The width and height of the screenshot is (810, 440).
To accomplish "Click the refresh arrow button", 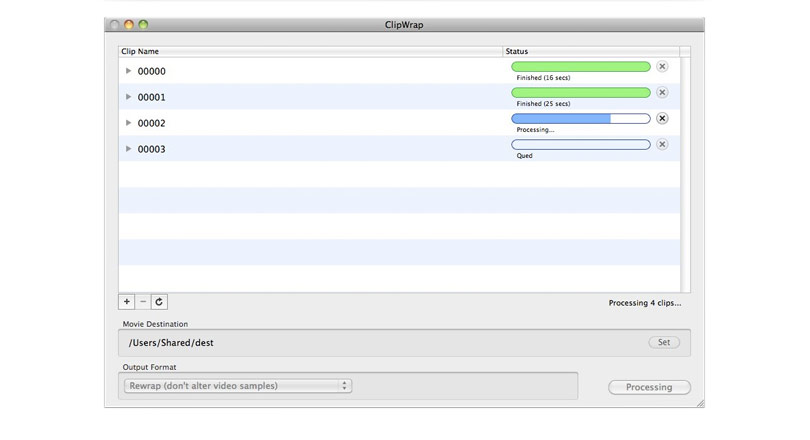I will click(159, 302).
